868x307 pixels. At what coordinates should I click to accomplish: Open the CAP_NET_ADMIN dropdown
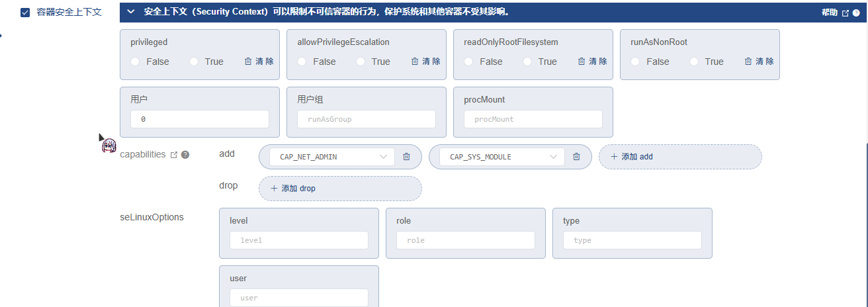point(332,157)
